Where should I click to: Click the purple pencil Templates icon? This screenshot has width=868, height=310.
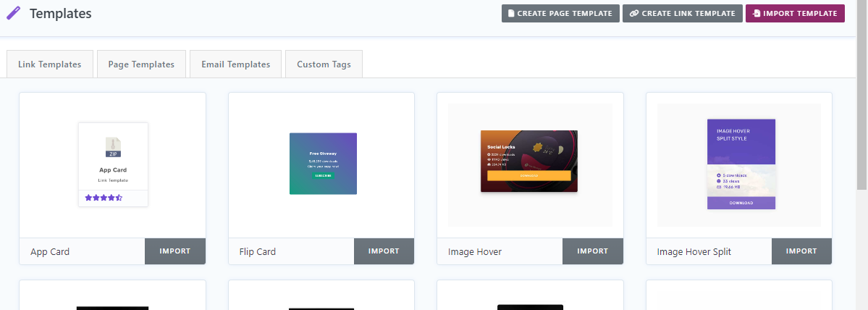point(13,13)
